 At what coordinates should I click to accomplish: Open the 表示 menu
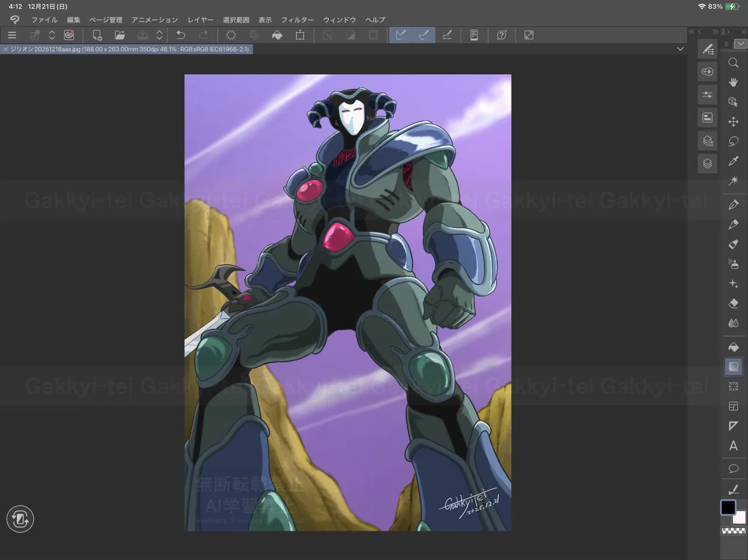point(265,20)
